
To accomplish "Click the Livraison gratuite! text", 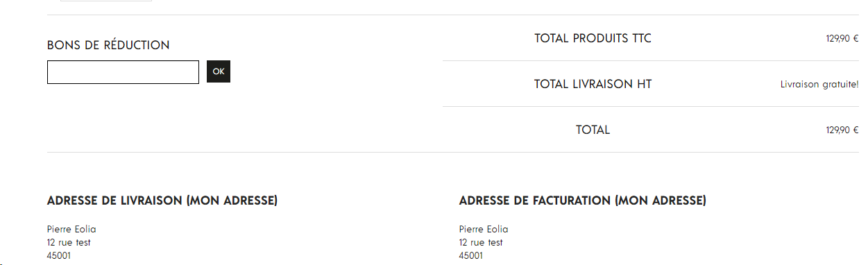I will [x=819, y=85].
